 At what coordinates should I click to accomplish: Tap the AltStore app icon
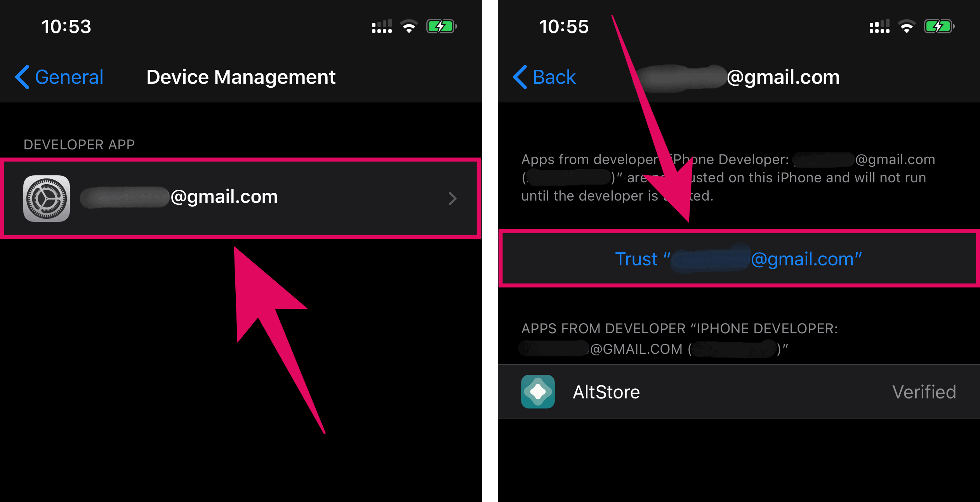click(538, 391)
